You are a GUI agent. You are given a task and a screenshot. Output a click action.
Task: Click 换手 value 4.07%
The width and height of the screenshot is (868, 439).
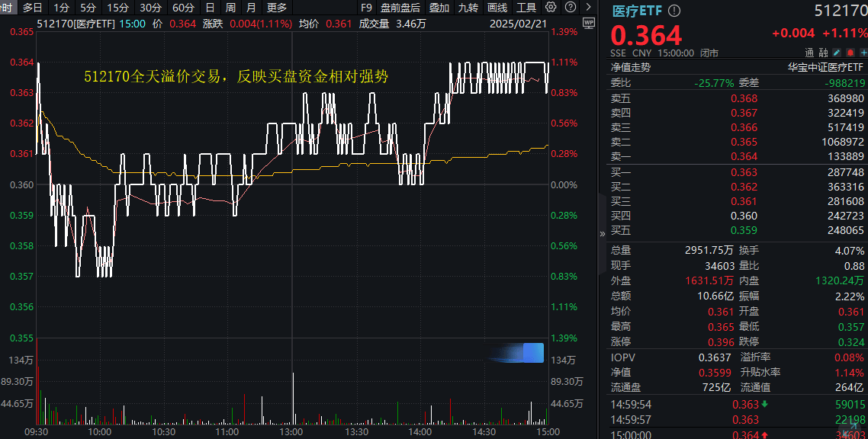849,251
